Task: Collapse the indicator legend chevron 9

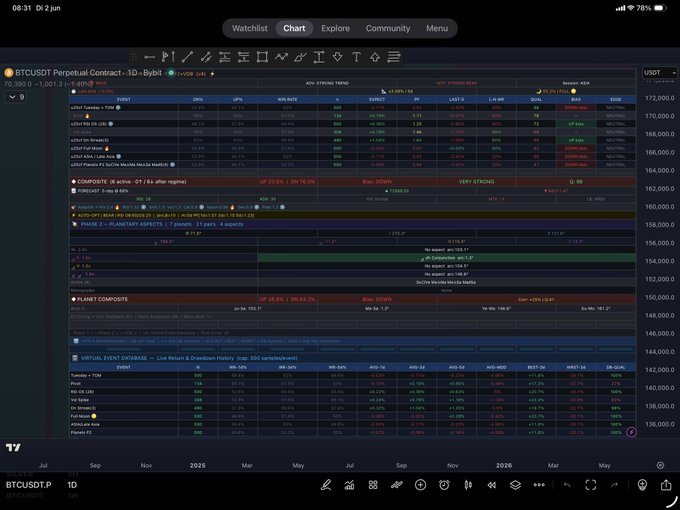Action: tap(17, 97)
